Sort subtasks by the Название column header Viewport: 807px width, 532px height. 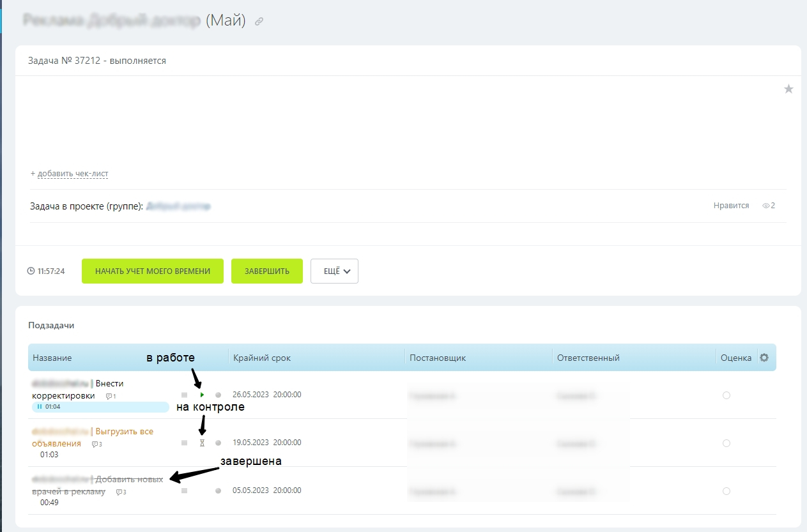(52, 358)
